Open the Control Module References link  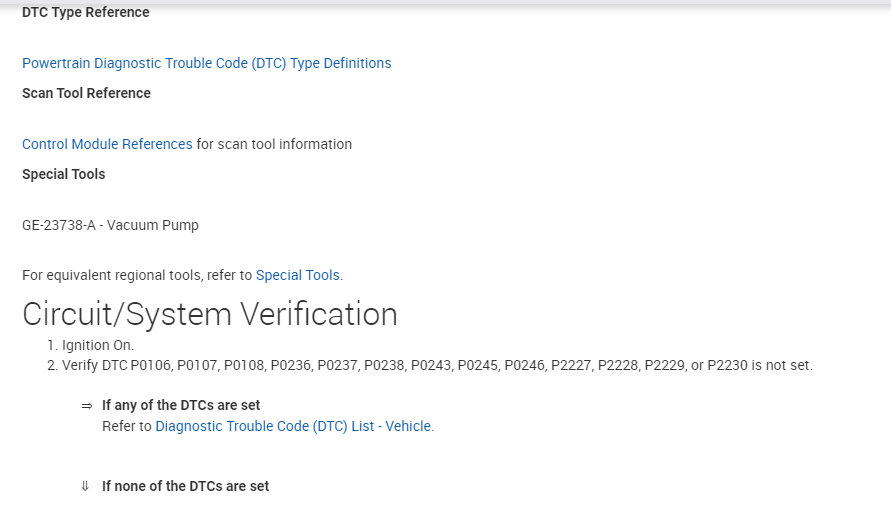[107, 144]
